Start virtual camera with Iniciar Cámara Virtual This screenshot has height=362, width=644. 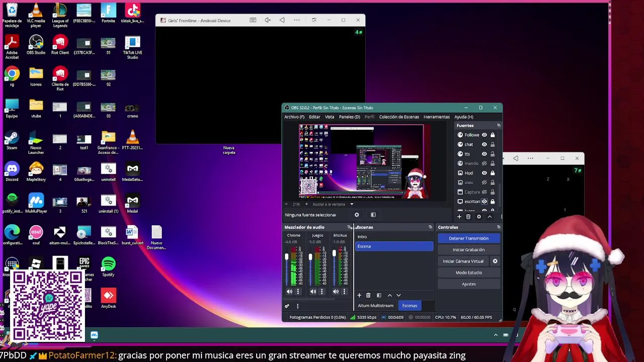463,261
